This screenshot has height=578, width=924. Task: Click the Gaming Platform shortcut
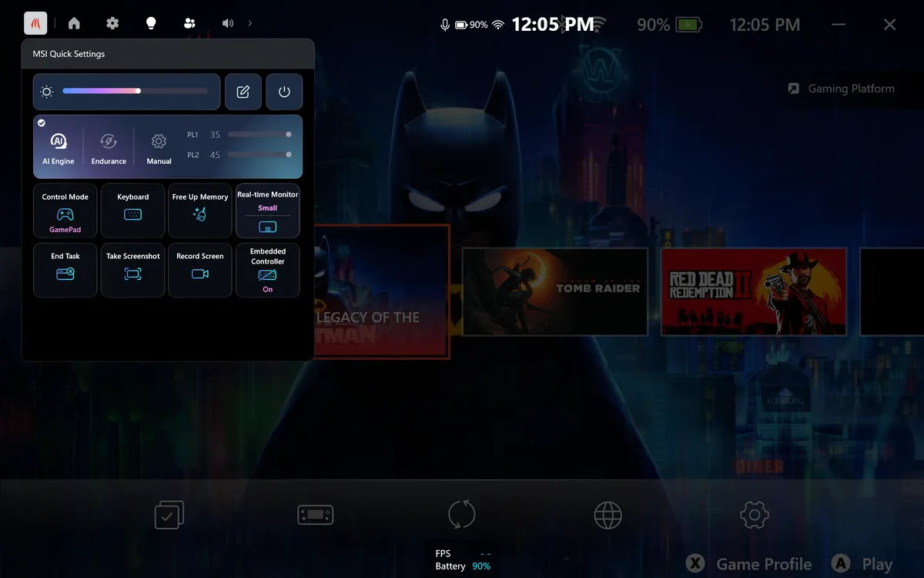[x=842, y=89]
